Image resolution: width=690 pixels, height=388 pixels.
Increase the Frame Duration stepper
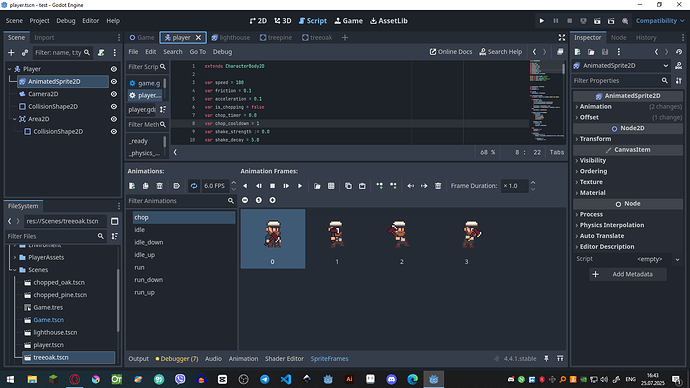533,183
